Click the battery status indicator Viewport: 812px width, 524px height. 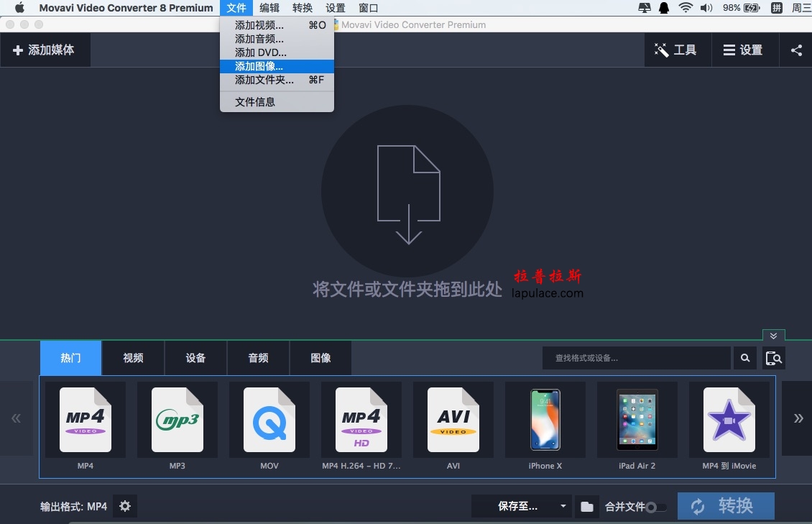point(741,8)
